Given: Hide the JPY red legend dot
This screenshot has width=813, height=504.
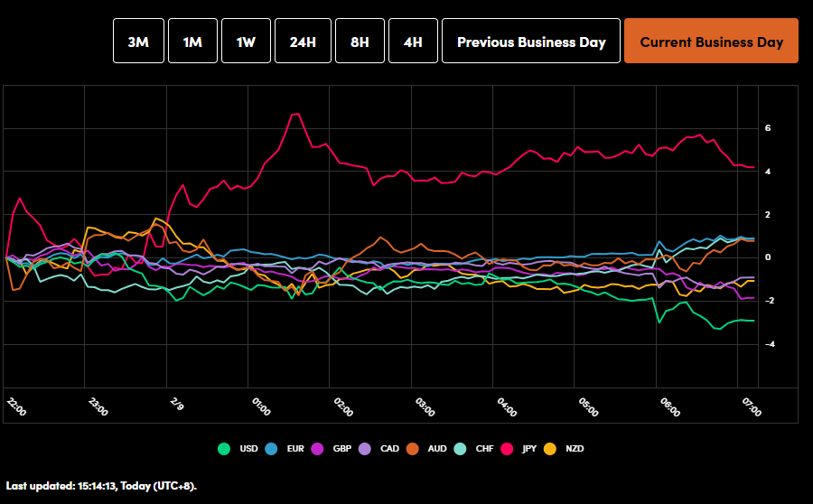Looking at the screenshot, I should 505,449.
